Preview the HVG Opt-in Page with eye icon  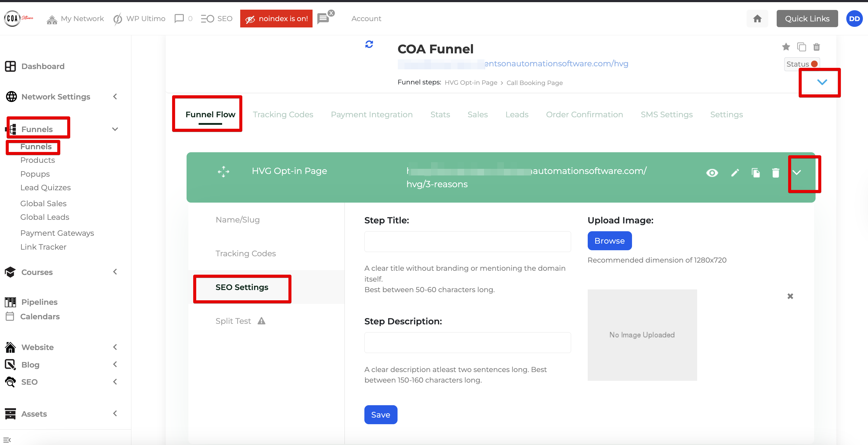coord(712,173)
